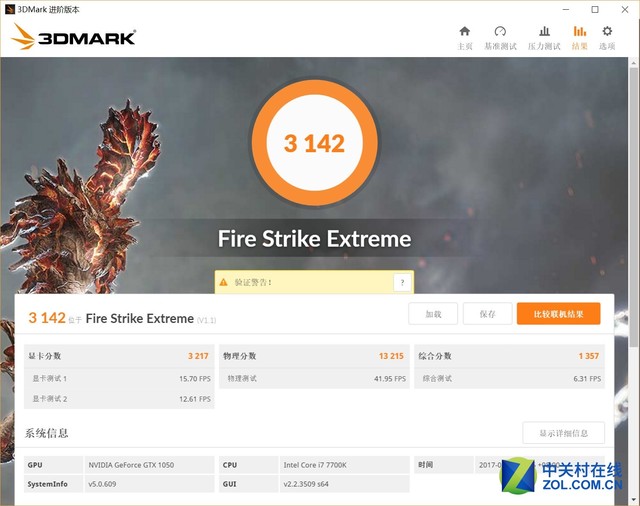
Task: Click the CPU label in system info
Action: pos(230,465)
